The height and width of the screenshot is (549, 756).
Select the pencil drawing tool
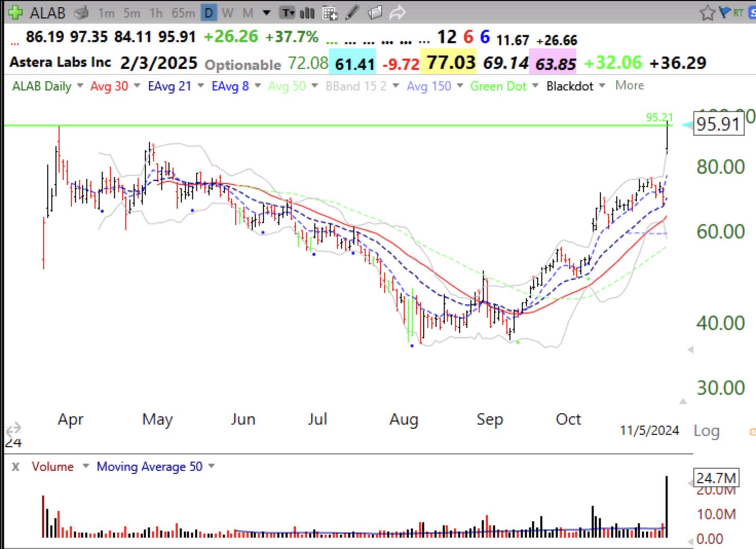352,12
